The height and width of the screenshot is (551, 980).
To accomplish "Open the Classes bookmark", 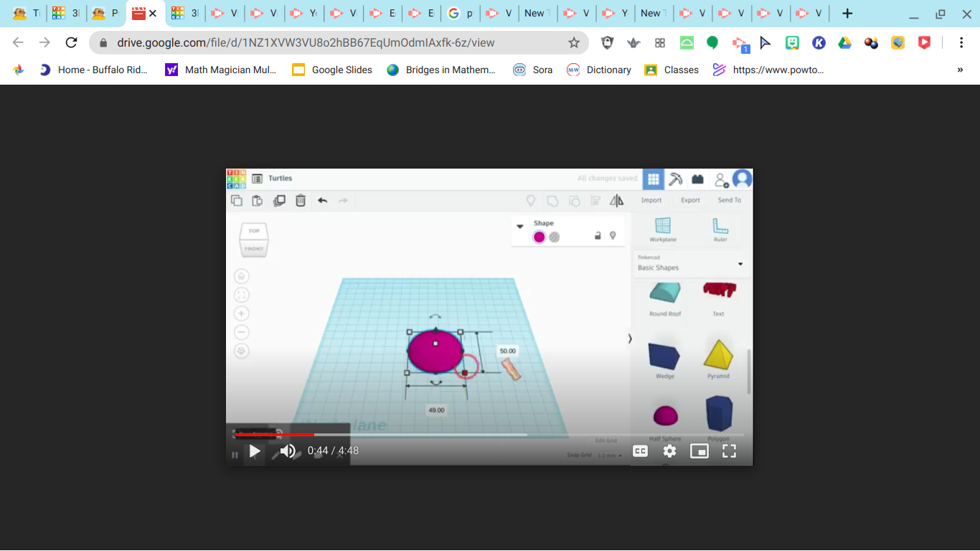I will (672, 70).
